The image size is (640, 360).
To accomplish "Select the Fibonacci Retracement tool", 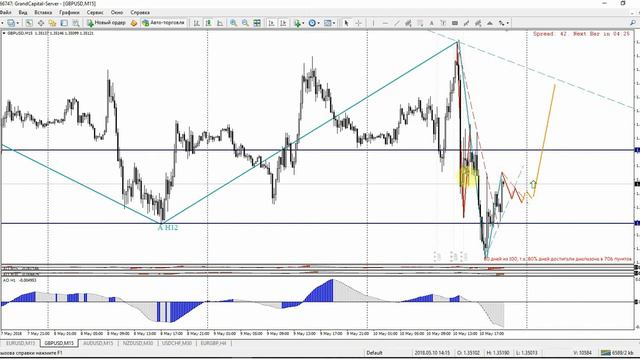I will pyautogui.click(x=420, y=23).
